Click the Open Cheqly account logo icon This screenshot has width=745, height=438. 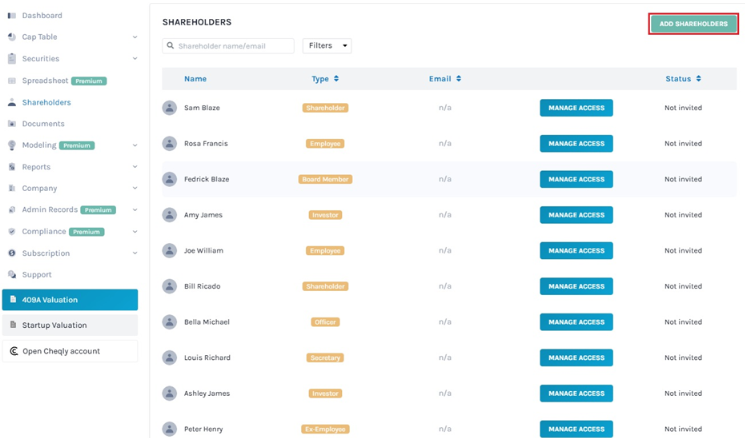tap(14, 351)
